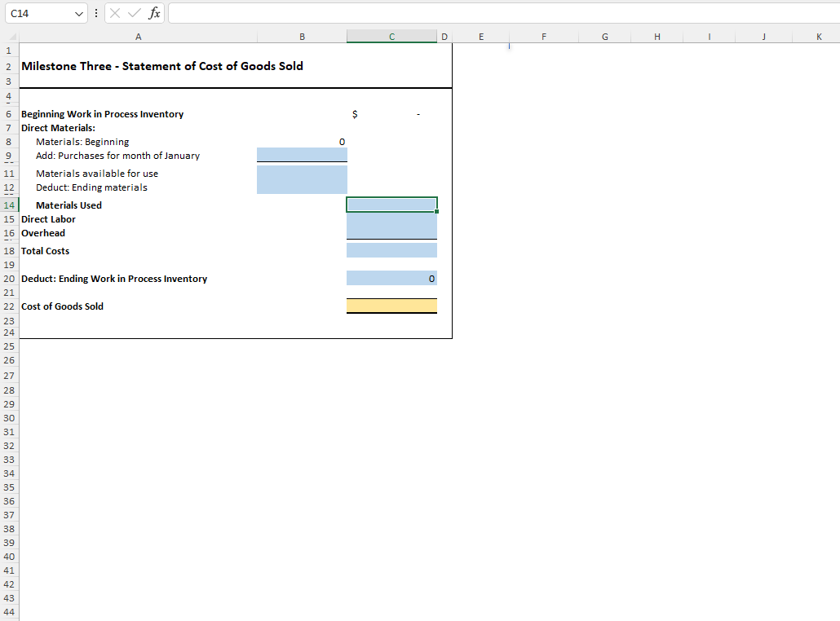This screenshot has width=840, height=621.
Task: Select row 14 header
Action: pos(9,205)
